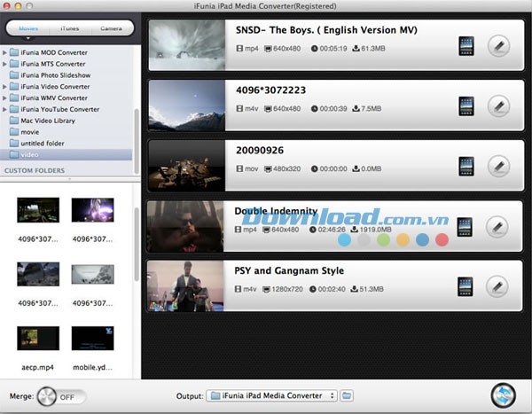Click folder icon of Mac Video Library
The image size is (532, 414).
(14, 121)
